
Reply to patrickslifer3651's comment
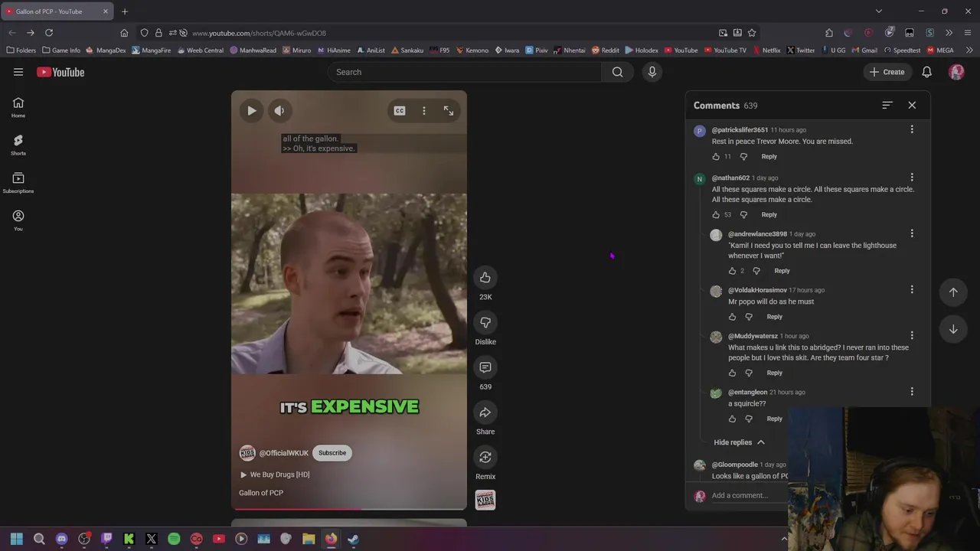click(769, 156)
